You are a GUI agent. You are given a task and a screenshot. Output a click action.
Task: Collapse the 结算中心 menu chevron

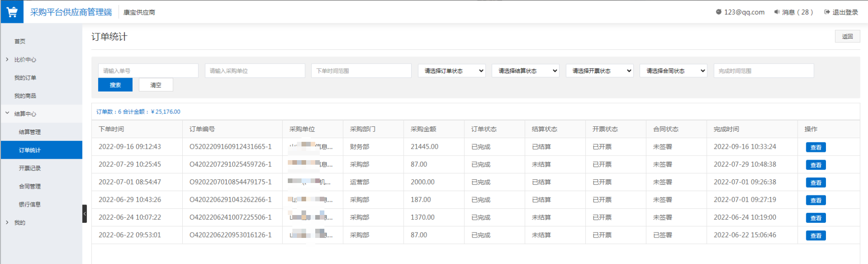[x=7, y=113]
